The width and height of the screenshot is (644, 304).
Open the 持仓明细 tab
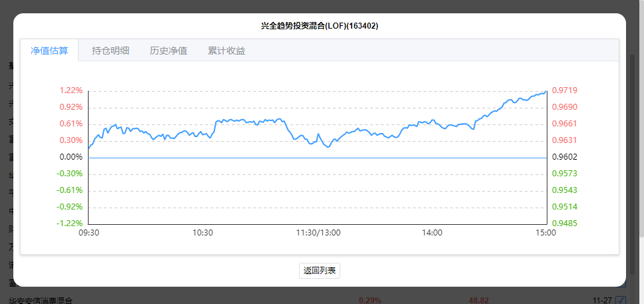click(x=111, y=51)
